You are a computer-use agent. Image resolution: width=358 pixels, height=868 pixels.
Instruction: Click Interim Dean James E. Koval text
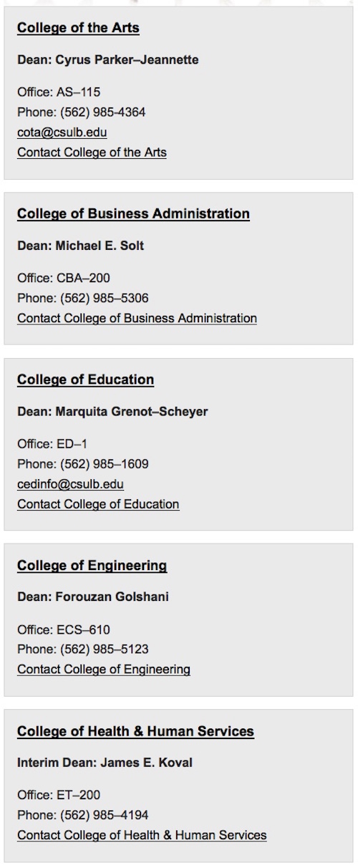click(x=105, y=763)
